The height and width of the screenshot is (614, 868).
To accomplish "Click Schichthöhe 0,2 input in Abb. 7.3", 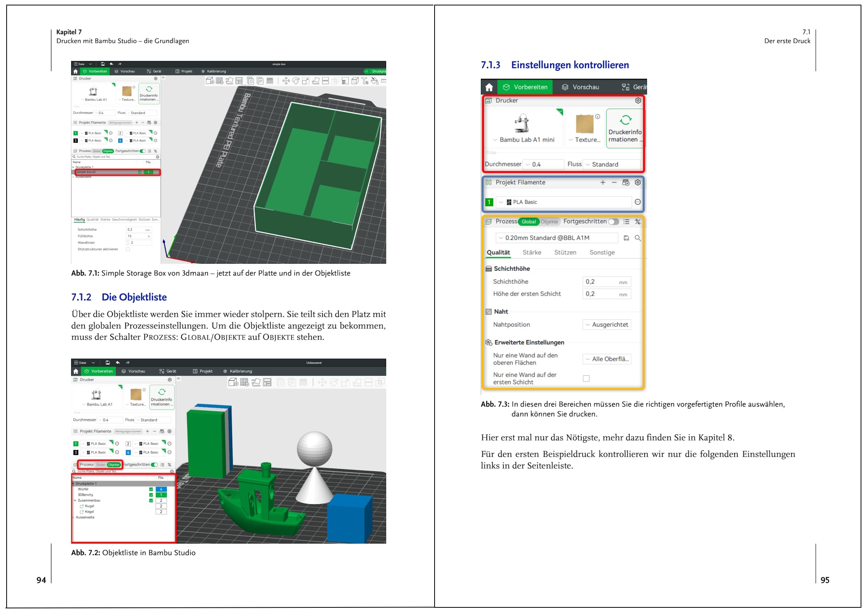I will click(x=607, y=282).
